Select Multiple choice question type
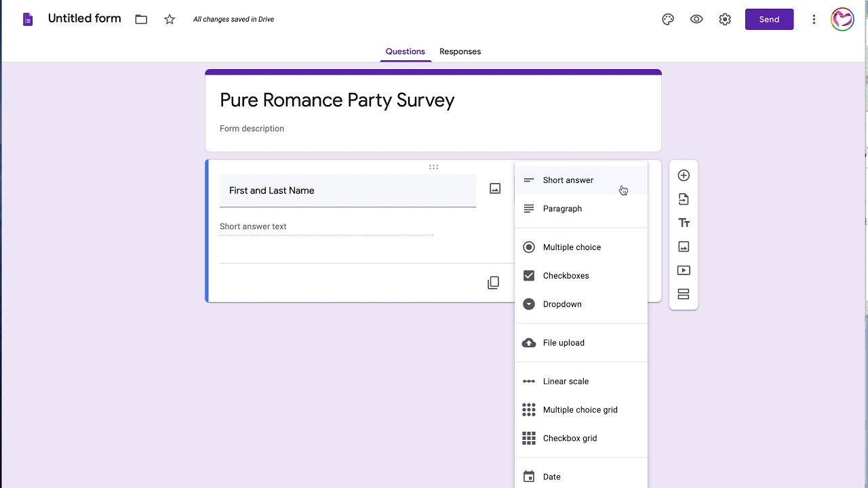868x488 pixels. (x=581, y=247)
